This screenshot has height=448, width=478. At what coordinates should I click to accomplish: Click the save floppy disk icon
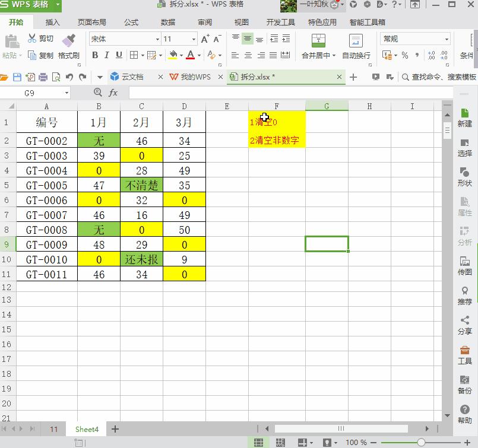[x=17, y=77]
